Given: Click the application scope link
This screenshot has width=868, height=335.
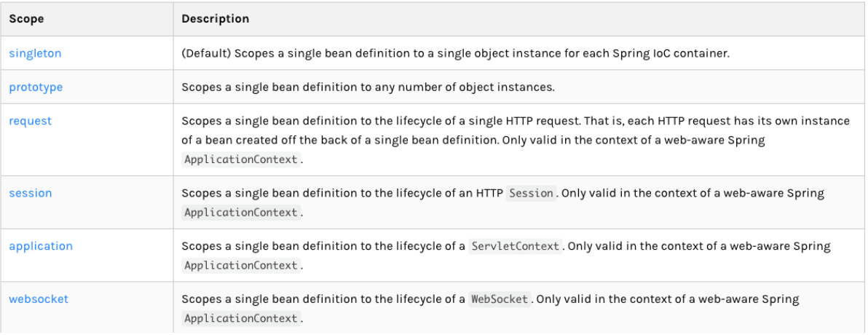Looking at the screenshot, I should click(x=41, y=246).
